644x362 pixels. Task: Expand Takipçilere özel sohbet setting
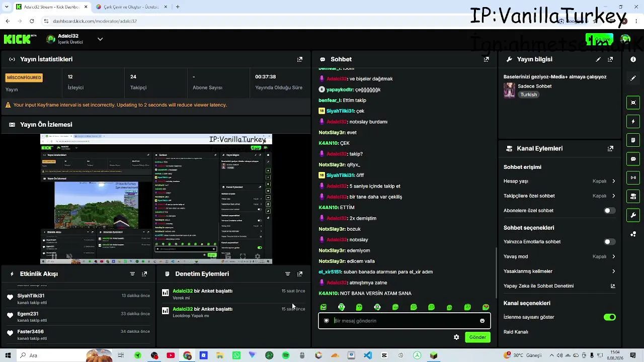[x=559, y=196]
